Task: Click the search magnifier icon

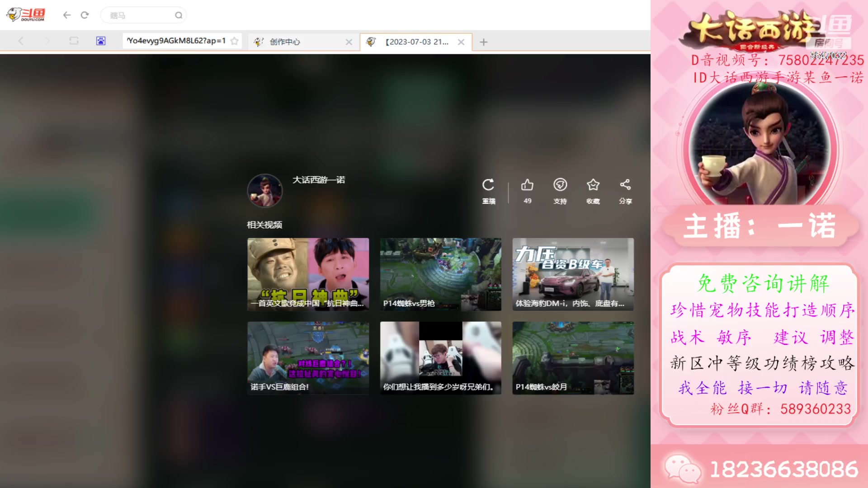Action: [x=179, y=15]
